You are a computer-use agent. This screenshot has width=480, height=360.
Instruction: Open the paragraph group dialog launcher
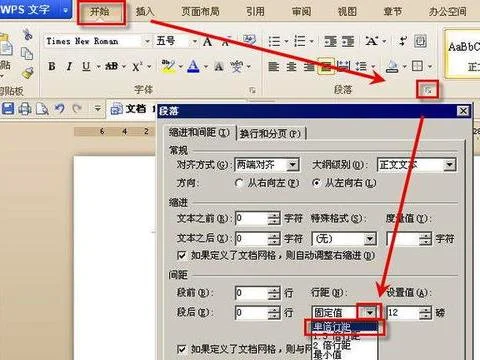click(428, 90)
